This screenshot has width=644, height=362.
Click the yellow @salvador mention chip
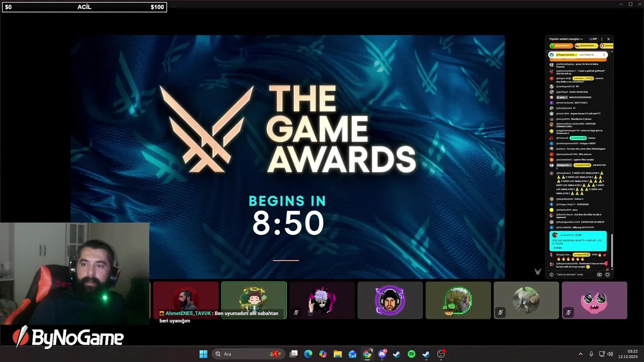pyautogui.click(x=583, y=78)
